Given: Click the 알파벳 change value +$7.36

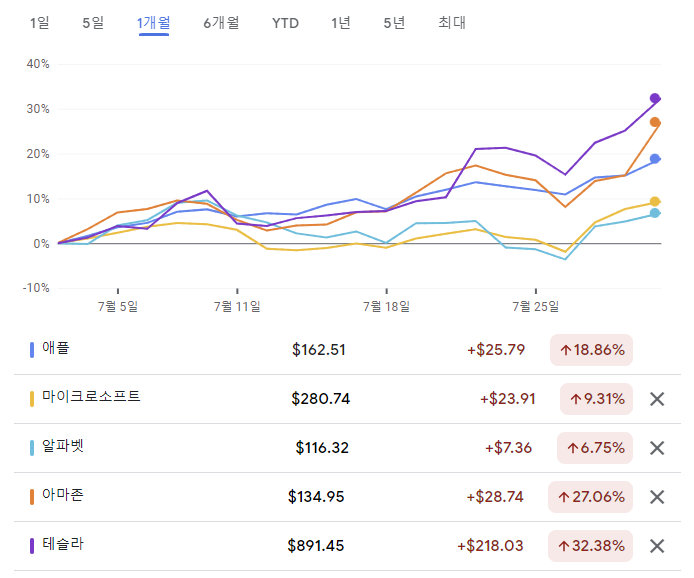Looking at the screenshot, I should (508, 448).
